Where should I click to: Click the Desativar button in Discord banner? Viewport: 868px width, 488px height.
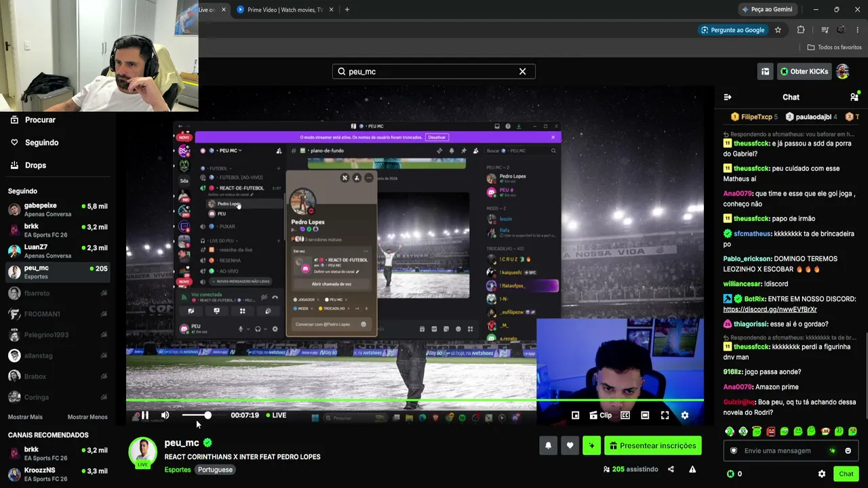(x=437, y=137)
